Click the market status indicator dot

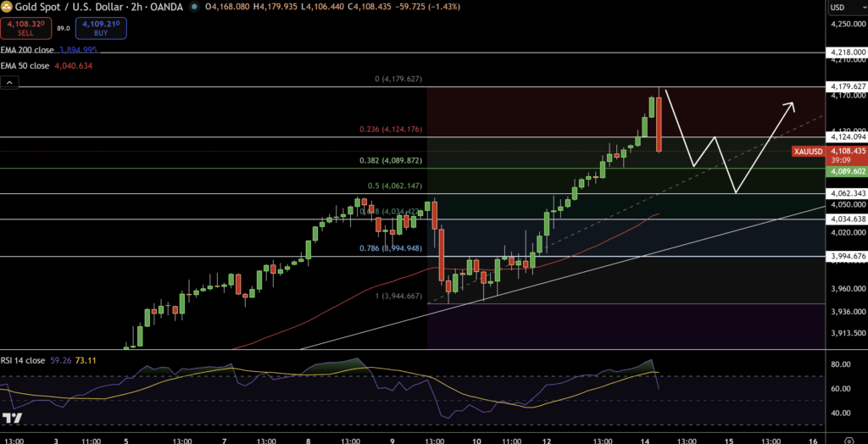click(198, 8)
